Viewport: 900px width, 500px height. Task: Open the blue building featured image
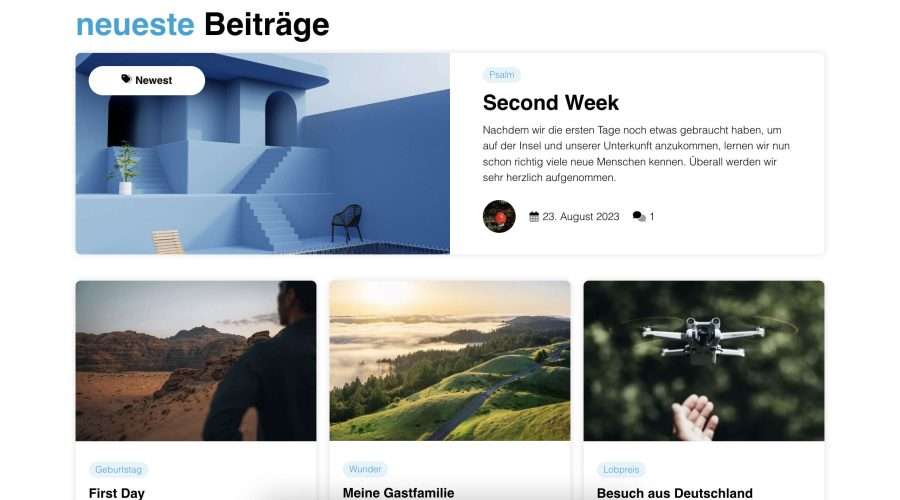coord(263,153)
